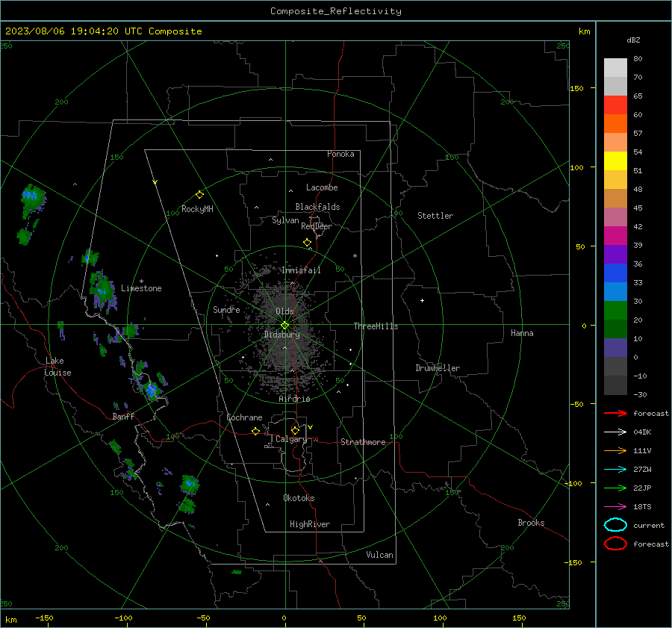
Task: Click the red forecast ellipse icon
Action: (x=615, y=544)
